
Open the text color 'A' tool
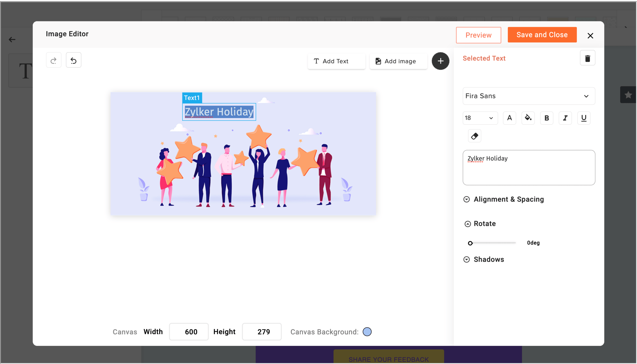509,118
